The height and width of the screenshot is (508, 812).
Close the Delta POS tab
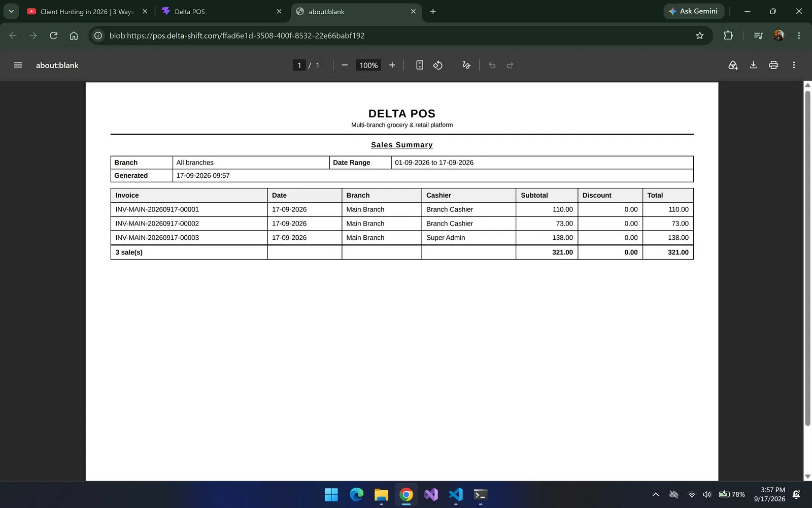279,11
